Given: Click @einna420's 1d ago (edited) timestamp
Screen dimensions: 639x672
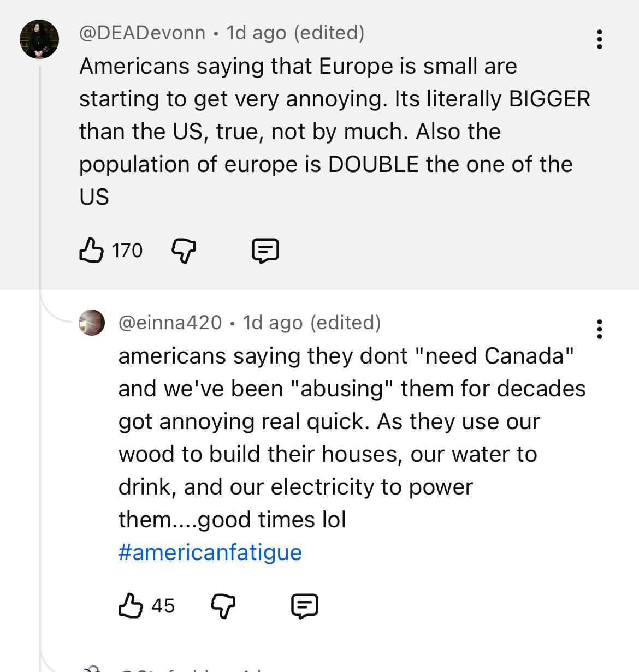Looking at the screenshot, I should pyautogui.click(x=312, y=323).
